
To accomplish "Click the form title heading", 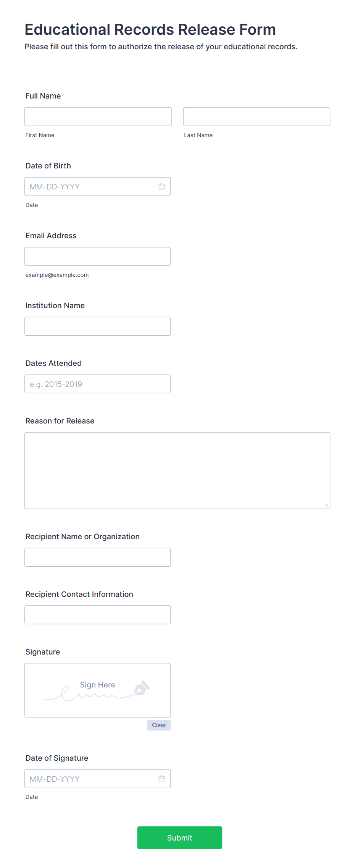I will [x=150, y=29].
